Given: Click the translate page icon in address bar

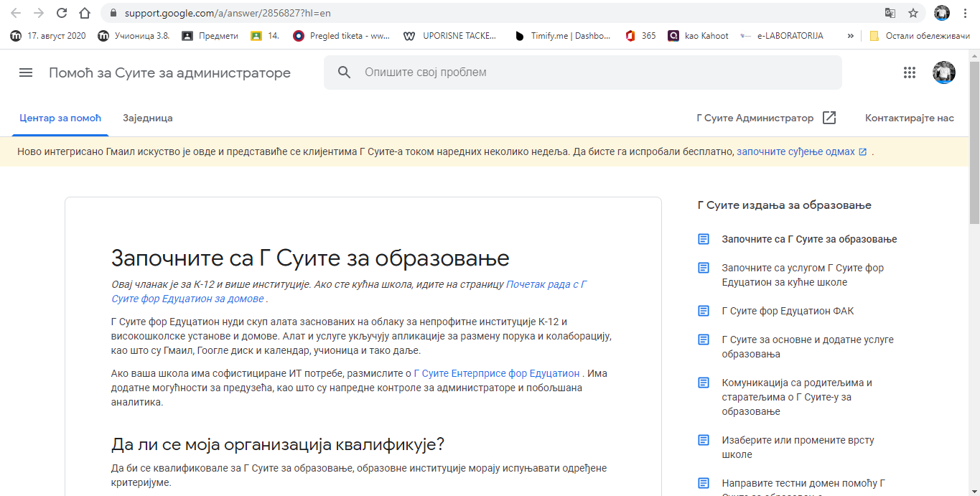Looking at the screenshot, I should 890,13.
